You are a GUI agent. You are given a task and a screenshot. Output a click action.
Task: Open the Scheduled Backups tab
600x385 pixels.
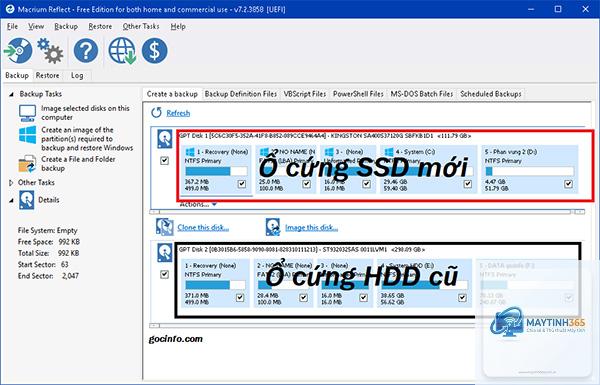pyautogui.click(x=491, y=94)
